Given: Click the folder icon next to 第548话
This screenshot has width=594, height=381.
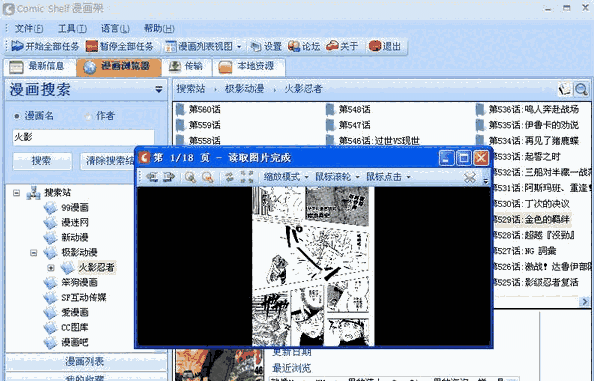Looking at the screenshot, I should 330,109.
